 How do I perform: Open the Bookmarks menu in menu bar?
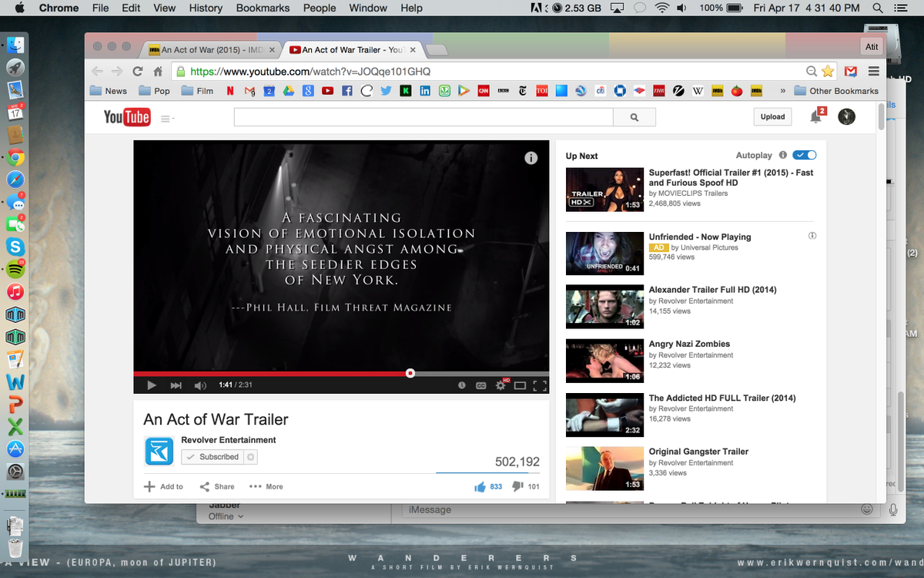pos(263,8)
